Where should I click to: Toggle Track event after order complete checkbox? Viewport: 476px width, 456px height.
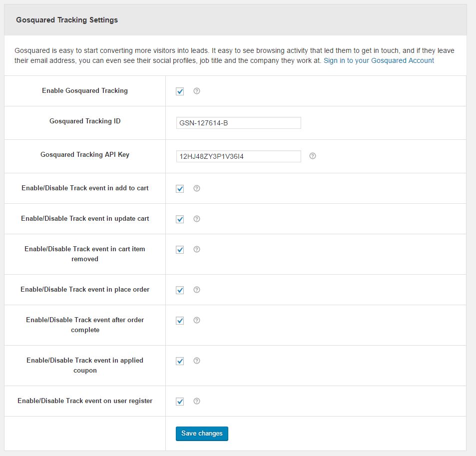[x=180, y=321]
